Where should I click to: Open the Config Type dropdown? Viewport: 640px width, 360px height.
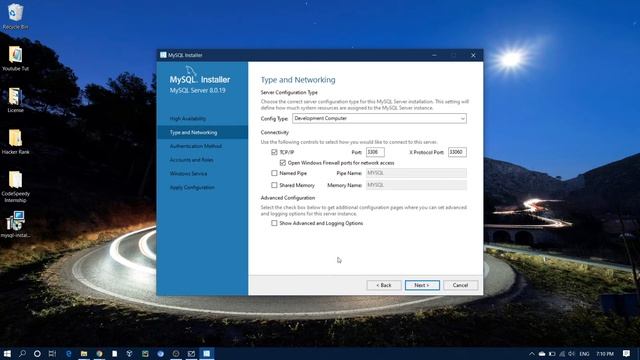[x=379, y=118]
